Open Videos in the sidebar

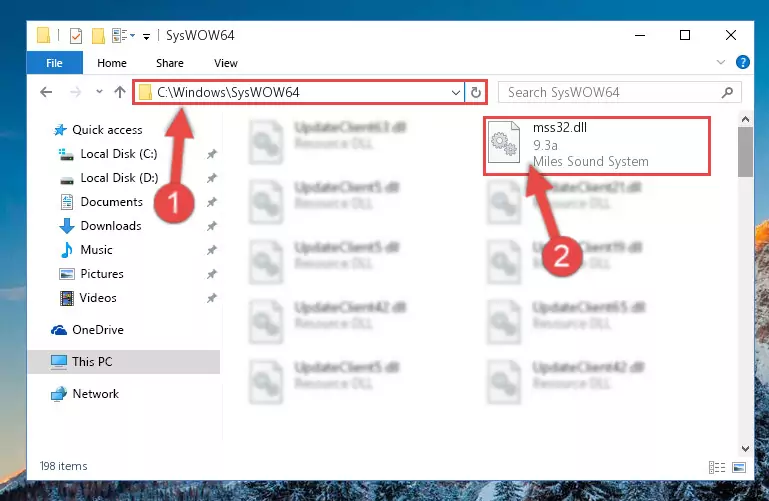pos(98,298)
